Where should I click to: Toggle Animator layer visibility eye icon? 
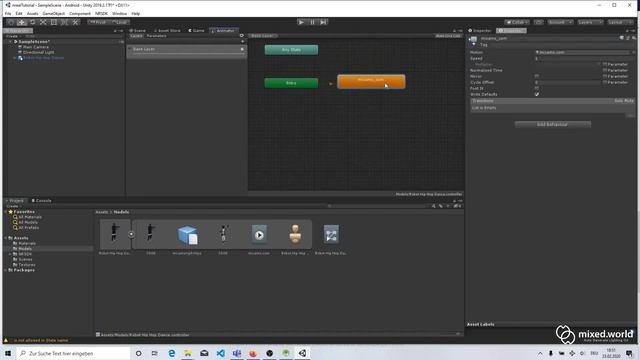coord(242,36)
